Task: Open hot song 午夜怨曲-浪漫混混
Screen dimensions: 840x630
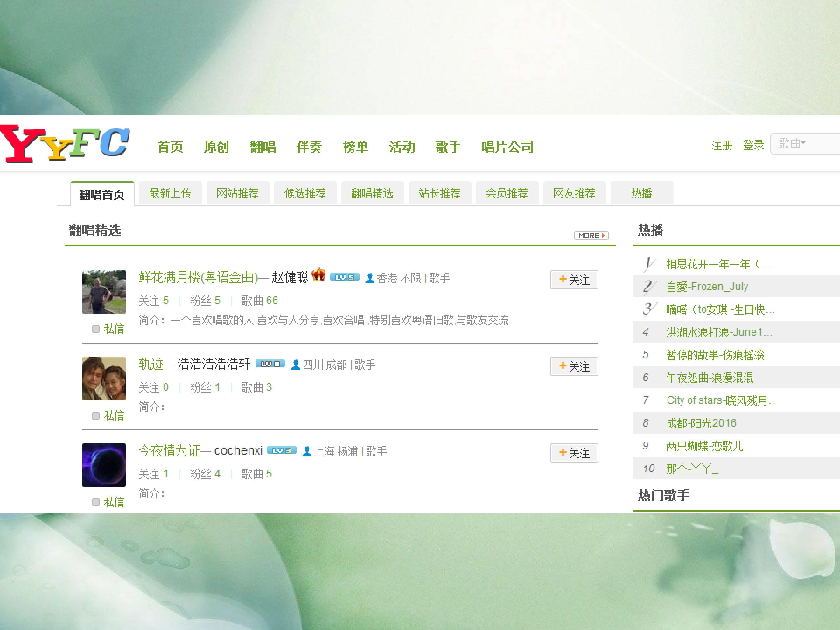Action: [710, 378]
